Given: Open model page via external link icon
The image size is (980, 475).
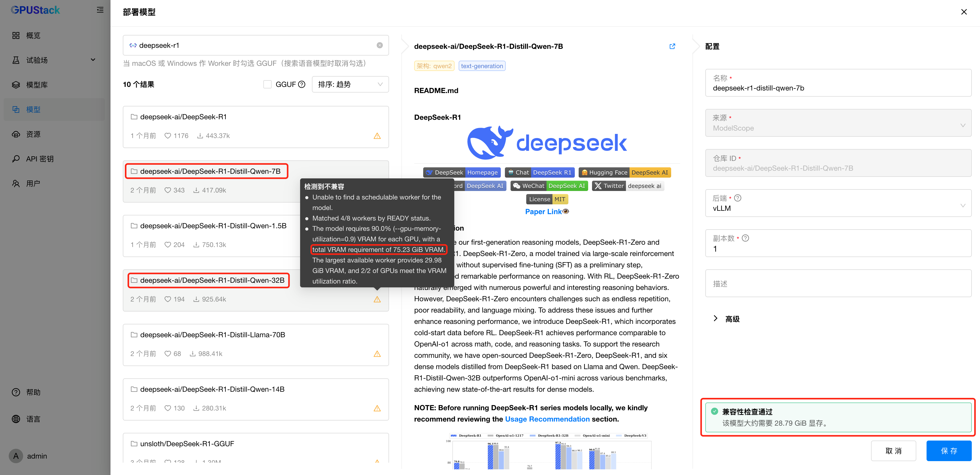Looking at the screenshot, I should click(672, 47).
